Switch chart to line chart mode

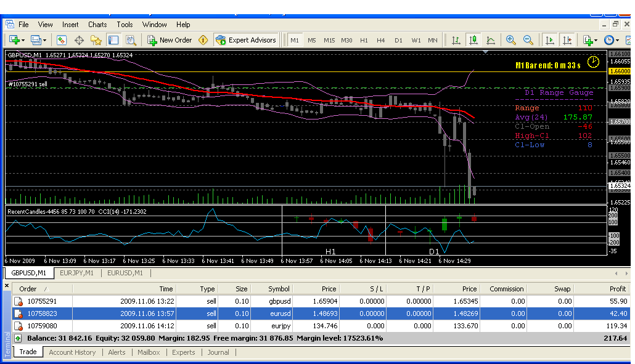(491, 40)
